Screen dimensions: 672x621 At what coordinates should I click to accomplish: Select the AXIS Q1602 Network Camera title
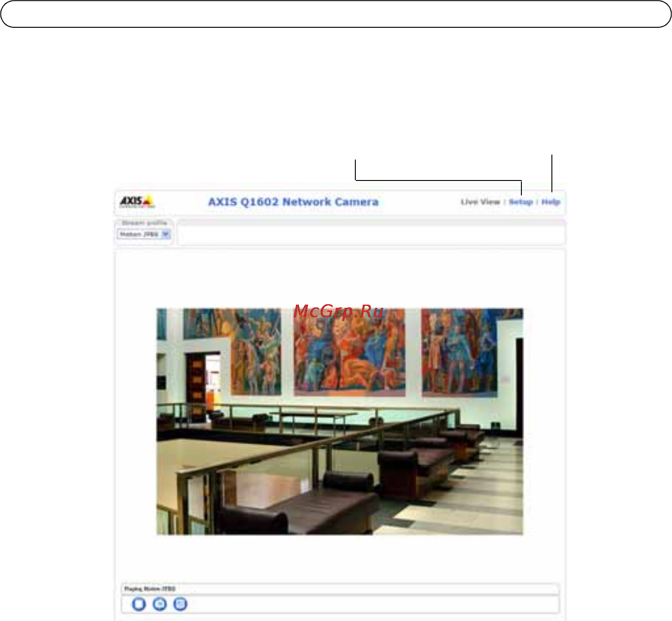point(293,202)
